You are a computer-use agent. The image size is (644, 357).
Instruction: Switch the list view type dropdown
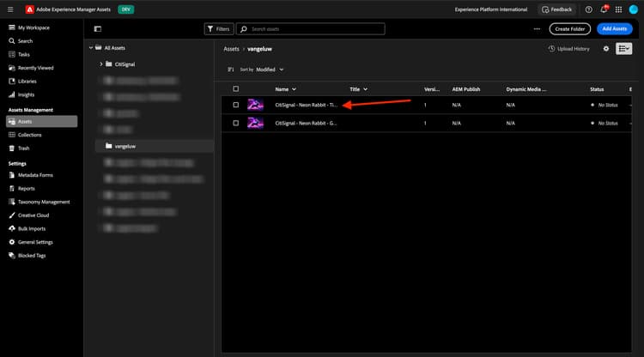click(x=624, y=49)
